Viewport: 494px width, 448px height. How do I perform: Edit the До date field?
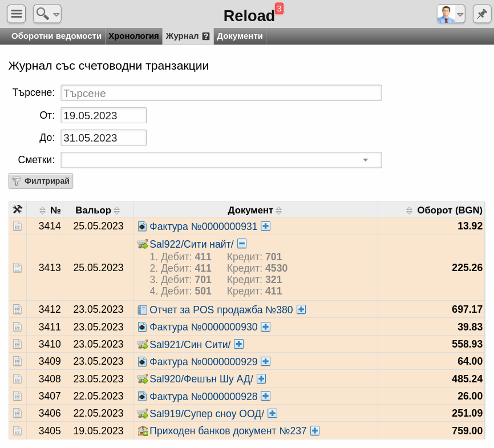click(103, 138)
